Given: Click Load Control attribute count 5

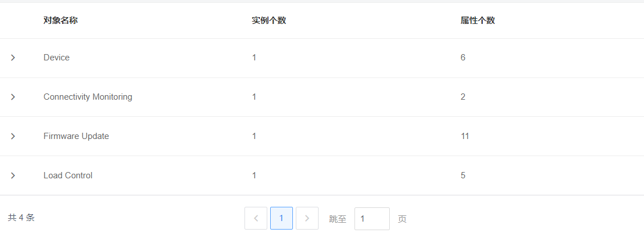Looking at the screenshot, I should (x=463, y=175).
